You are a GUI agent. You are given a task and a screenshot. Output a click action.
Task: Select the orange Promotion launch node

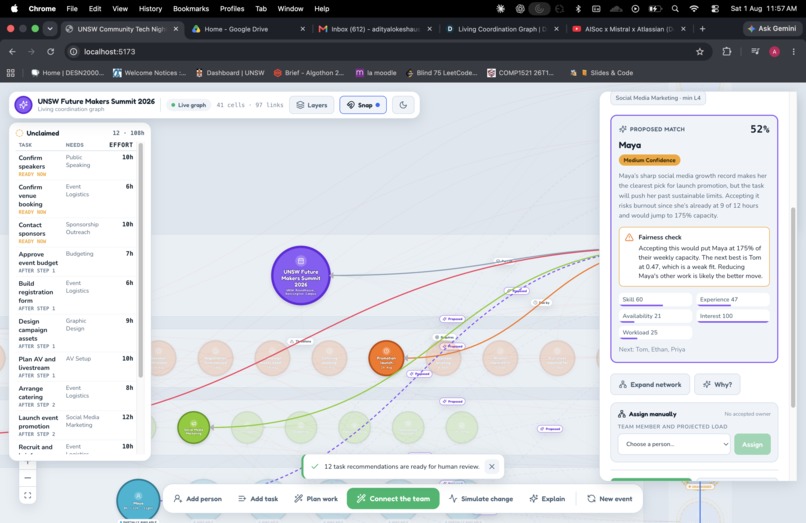pos(387,358)
